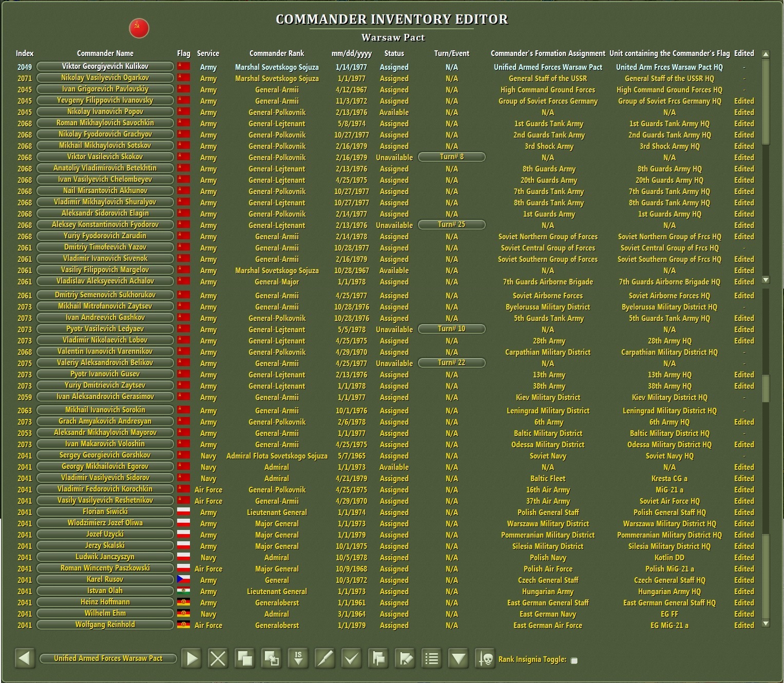Click Admiral Flota Sovetskogo Sojuza rank
Viewport: 784px width, 683px height.
point(277,456)
